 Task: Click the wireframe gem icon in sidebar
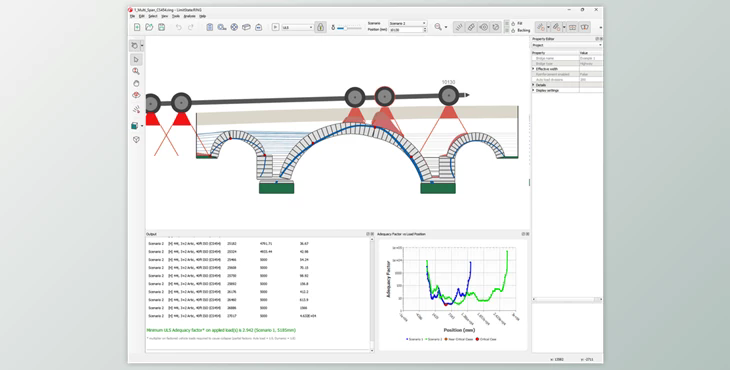(x=136, y=139)
